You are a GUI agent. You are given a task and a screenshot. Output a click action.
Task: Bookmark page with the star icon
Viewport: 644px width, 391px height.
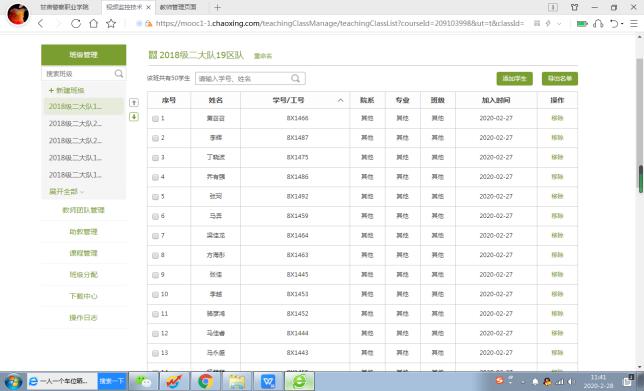(111, 23)
